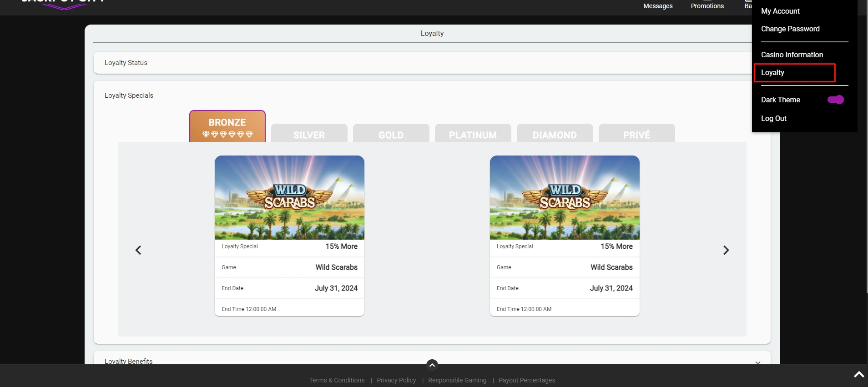The width and height of the screenshot is (868, 387).
Task: Open the Responsible Gaming footer link
Action: click(x=457, y=380)
